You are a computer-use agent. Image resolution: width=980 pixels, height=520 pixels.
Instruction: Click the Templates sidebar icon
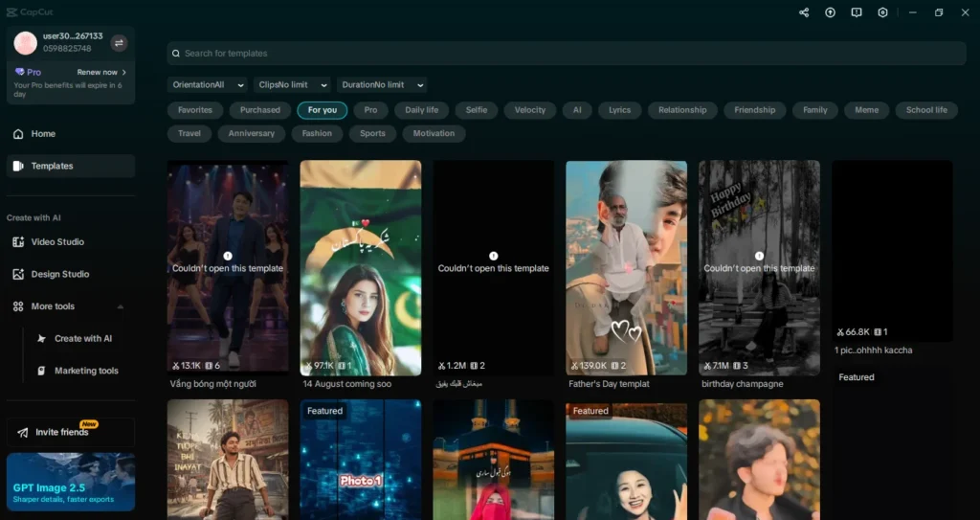[18, 166]
